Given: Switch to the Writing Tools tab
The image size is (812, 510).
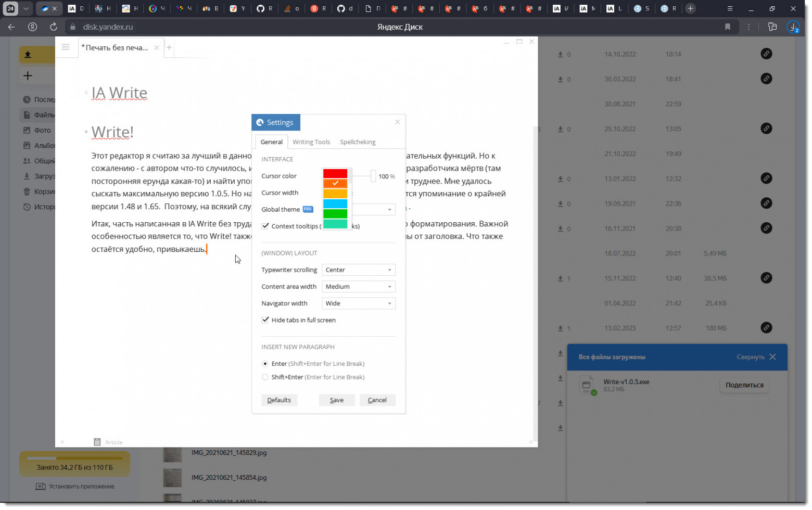Looking at the screenshot, I should tap(311, 142).
